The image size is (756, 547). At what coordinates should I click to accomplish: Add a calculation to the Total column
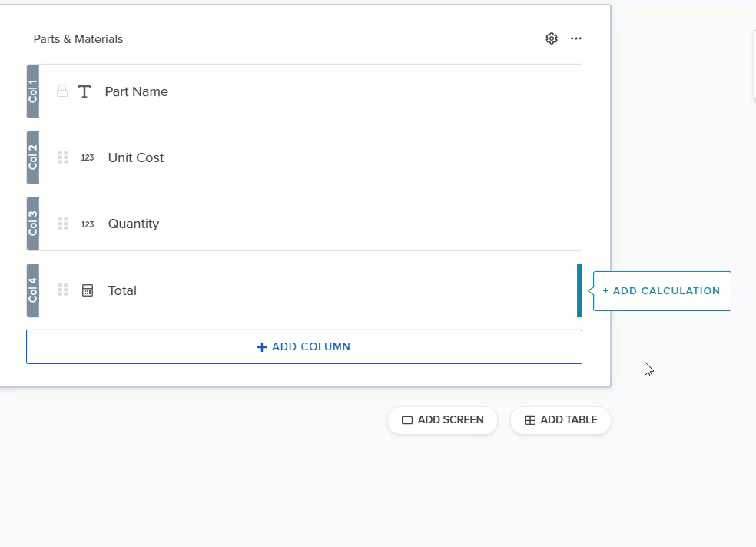point(662,291)
